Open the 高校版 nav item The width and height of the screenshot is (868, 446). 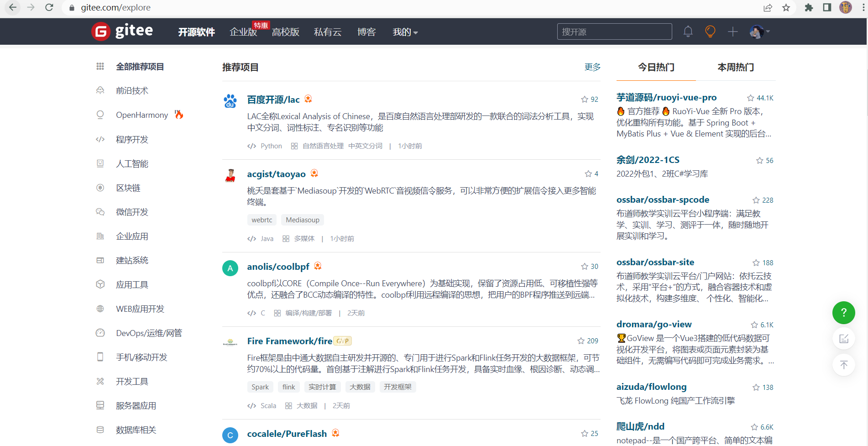286,32
